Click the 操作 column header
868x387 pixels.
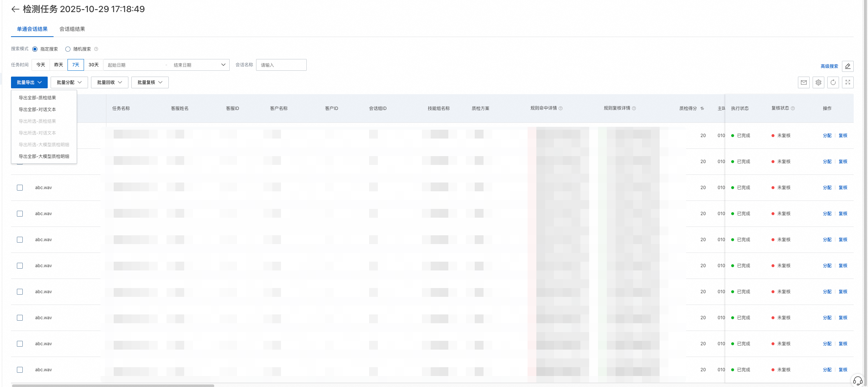827,108
